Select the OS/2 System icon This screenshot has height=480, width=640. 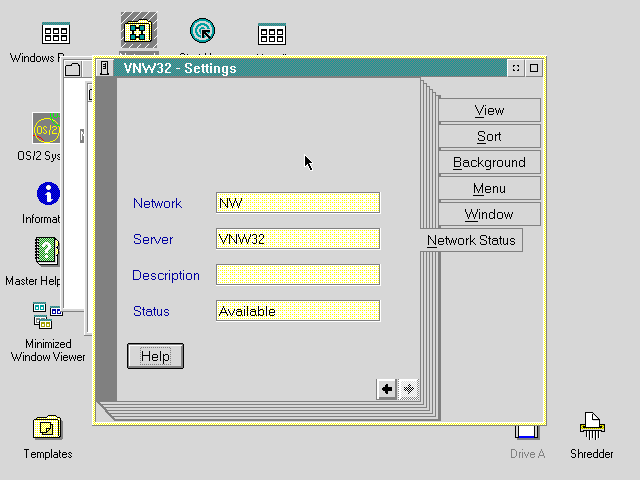[46, 129]
